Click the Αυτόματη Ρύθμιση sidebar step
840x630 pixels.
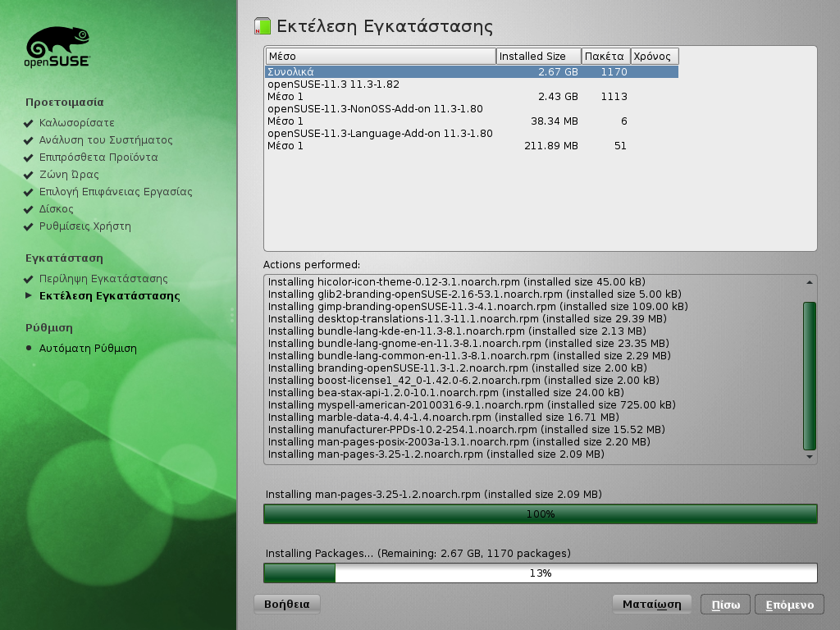[88, 348]
